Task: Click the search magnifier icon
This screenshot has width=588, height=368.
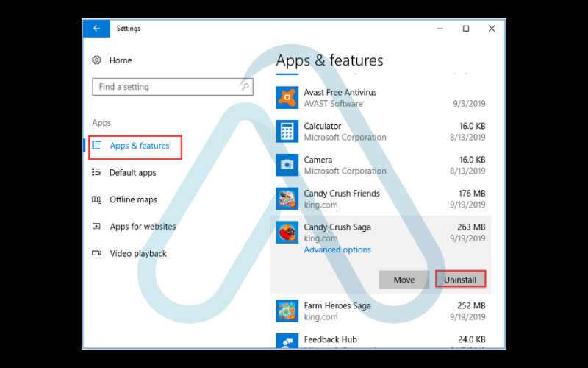Action: tap(245, 87)
